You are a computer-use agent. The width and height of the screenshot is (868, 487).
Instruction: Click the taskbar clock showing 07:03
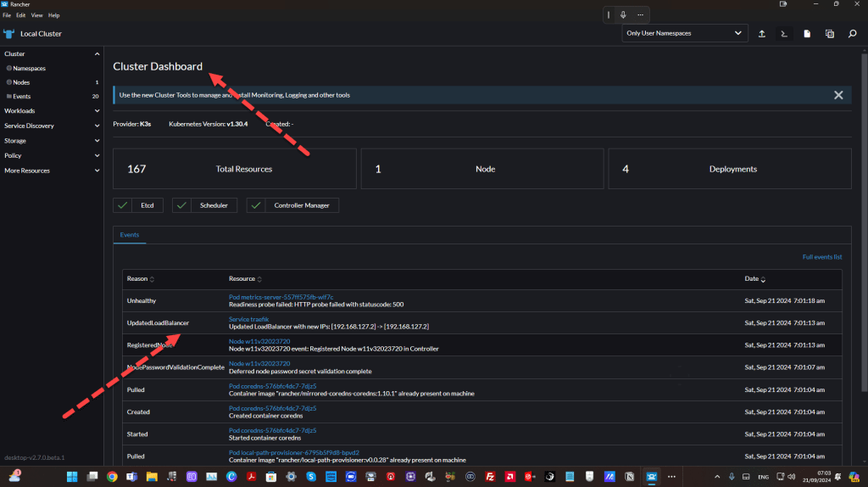point(817,477)
